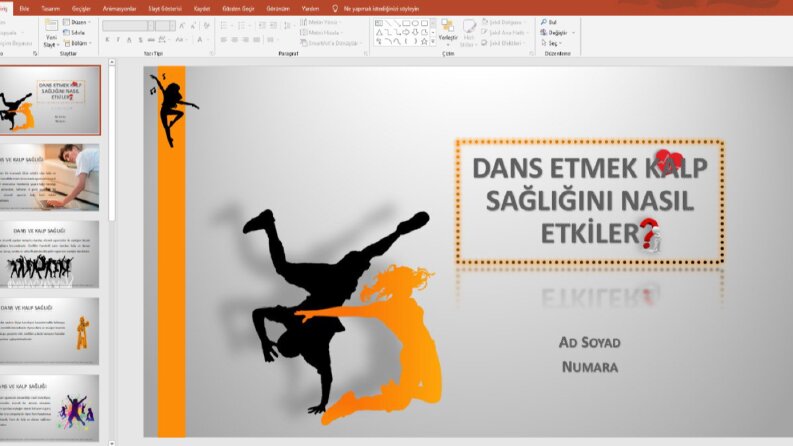Switch to the Tasarım tab
793x446 pixels.
50,9
